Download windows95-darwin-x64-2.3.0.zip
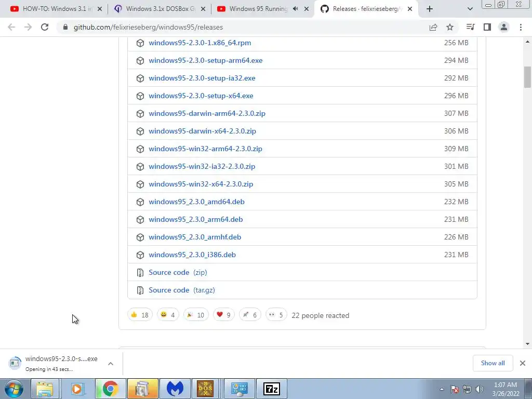This screenshot has width=532, height=399. [202, 131]
